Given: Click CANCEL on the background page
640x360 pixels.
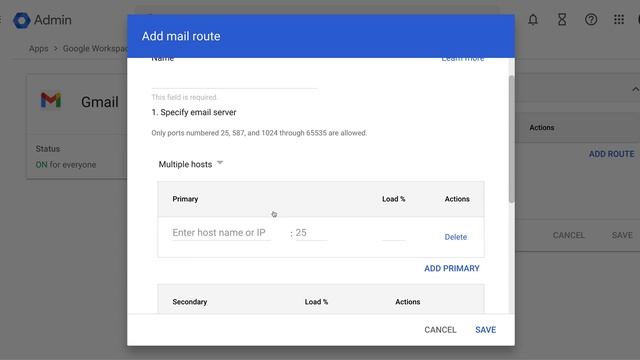Looking at the screenshot, I should [x=569, y=235].
